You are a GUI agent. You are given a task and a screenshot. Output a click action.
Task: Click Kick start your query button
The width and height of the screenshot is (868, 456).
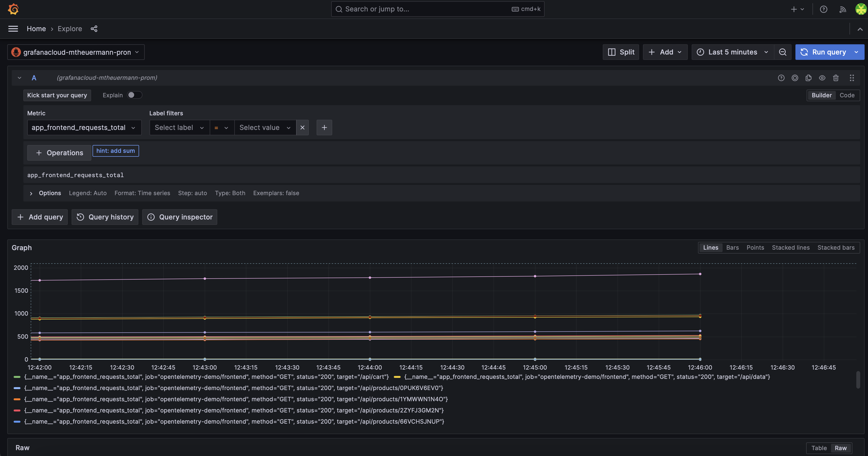point(57,95)
